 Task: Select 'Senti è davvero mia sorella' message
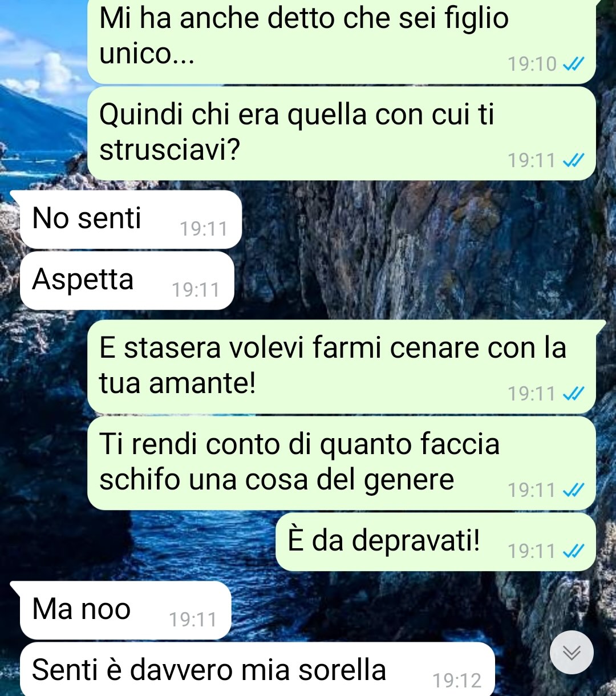point(257,670)
